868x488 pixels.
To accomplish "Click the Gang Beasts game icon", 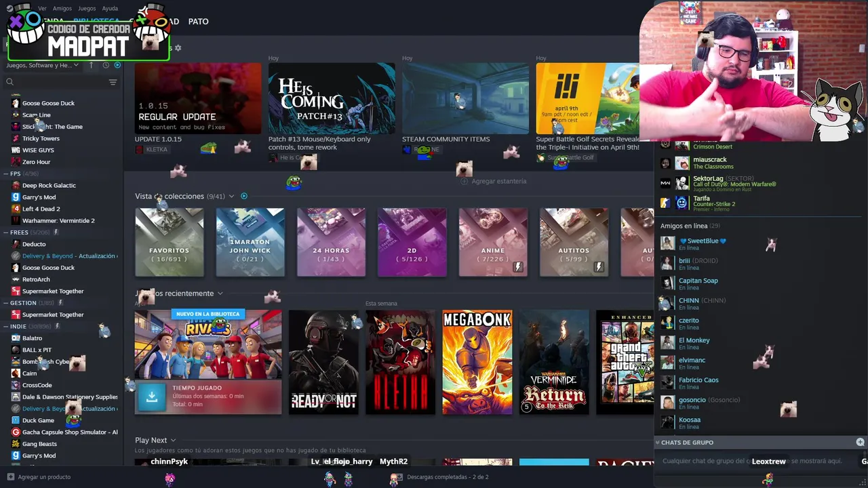I will tap(16, 444).
